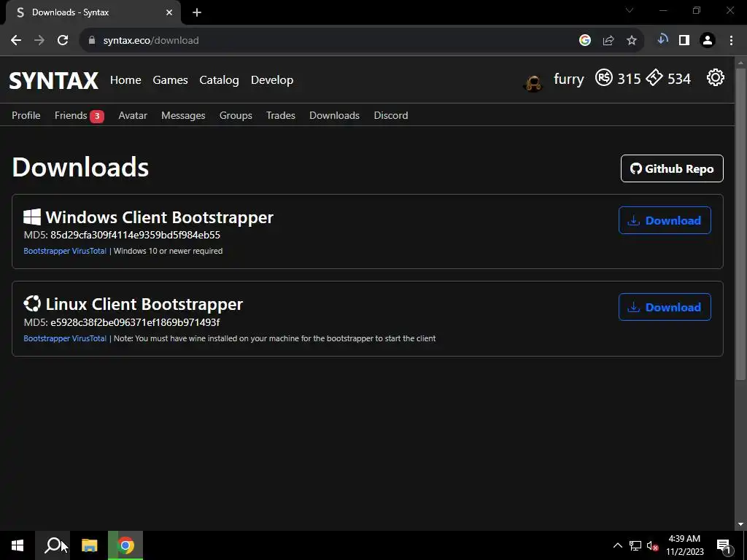The image size is (747, 560).
Task: Open the Windows Start menu
Action: pos(18,545)
